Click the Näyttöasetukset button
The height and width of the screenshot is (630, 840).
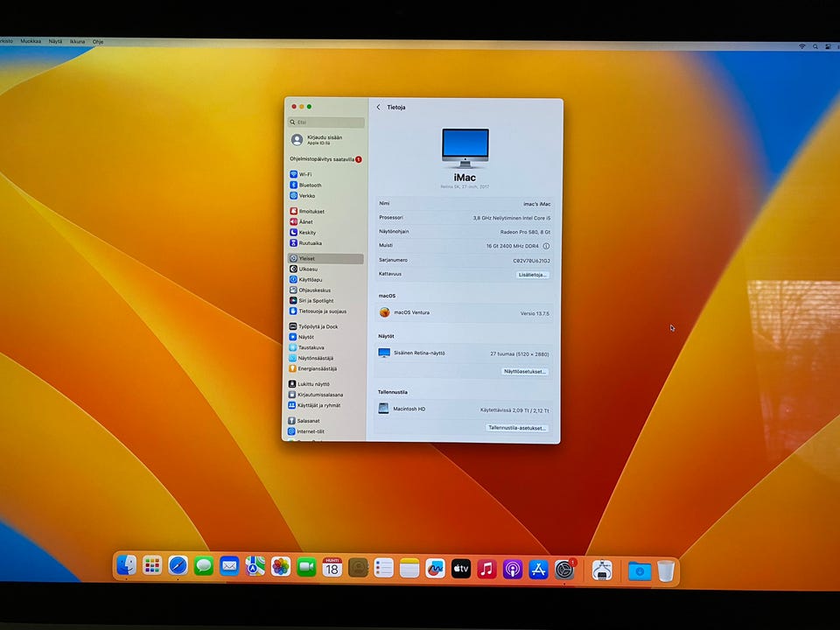tap(524, 371)
